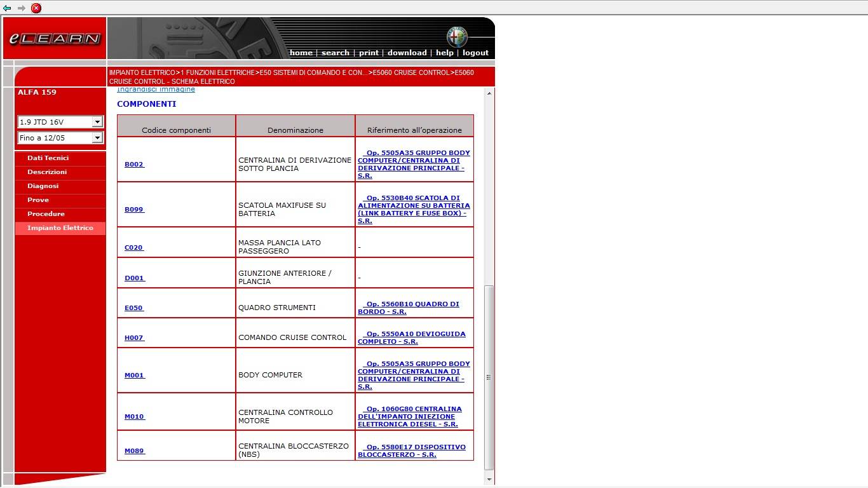868x488 pixels.
Task: Open download in top navigation
Action: [407, 53]
